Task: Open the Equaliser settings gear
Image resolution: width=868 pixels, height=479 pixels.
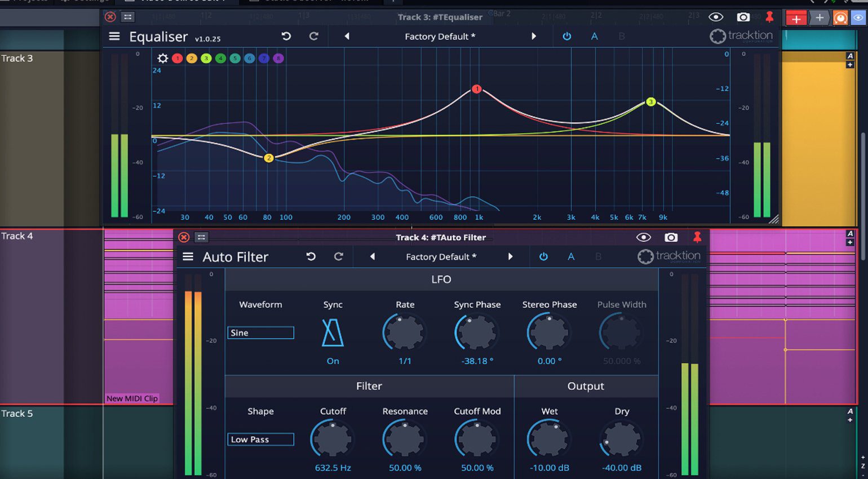Action: click(x=163, y=58)
